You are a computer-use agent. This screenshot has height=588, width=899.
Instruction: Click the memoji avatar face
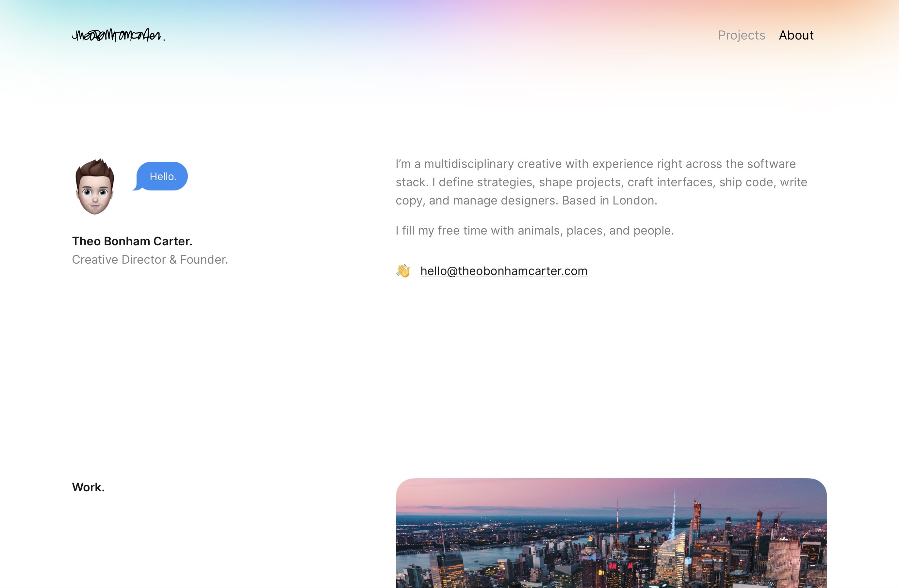point(94,186)
